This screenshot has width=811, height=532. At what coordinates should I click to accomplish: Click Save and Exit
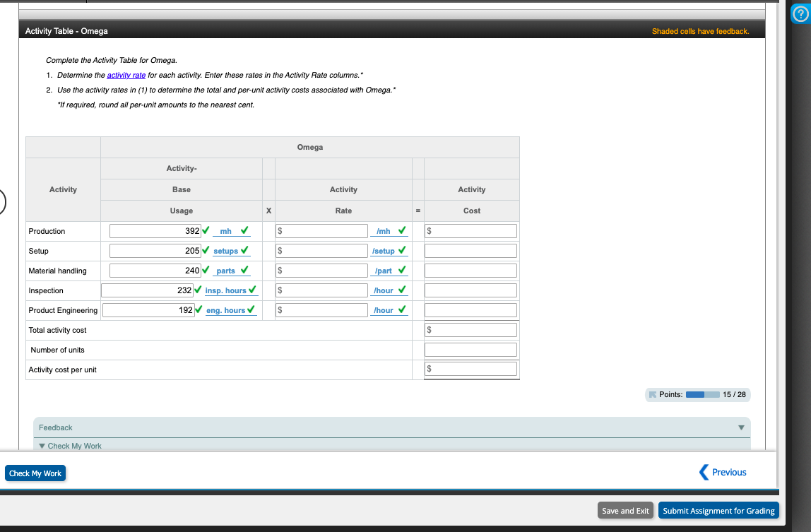[625, 510]
